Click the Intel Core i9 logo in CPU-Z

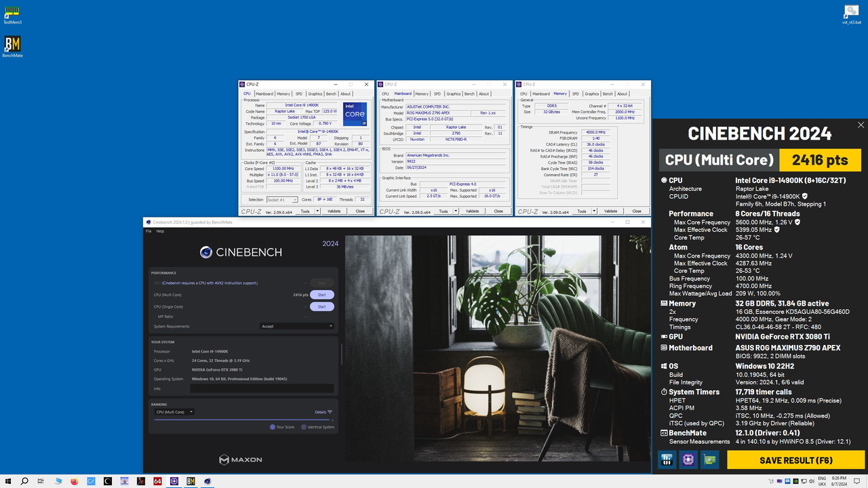tap(355, 114)
